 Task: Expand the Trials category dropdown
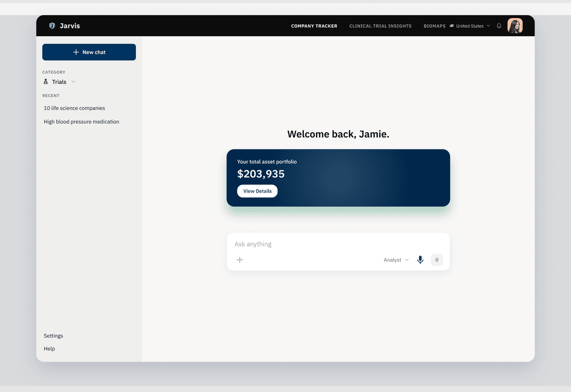[59, 82]
